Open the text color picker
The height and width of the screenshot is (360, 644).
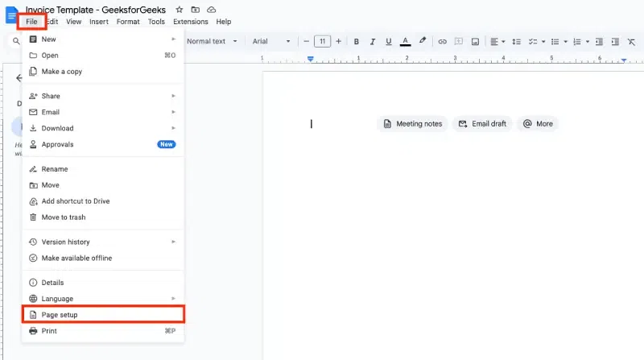coord(406,42)
